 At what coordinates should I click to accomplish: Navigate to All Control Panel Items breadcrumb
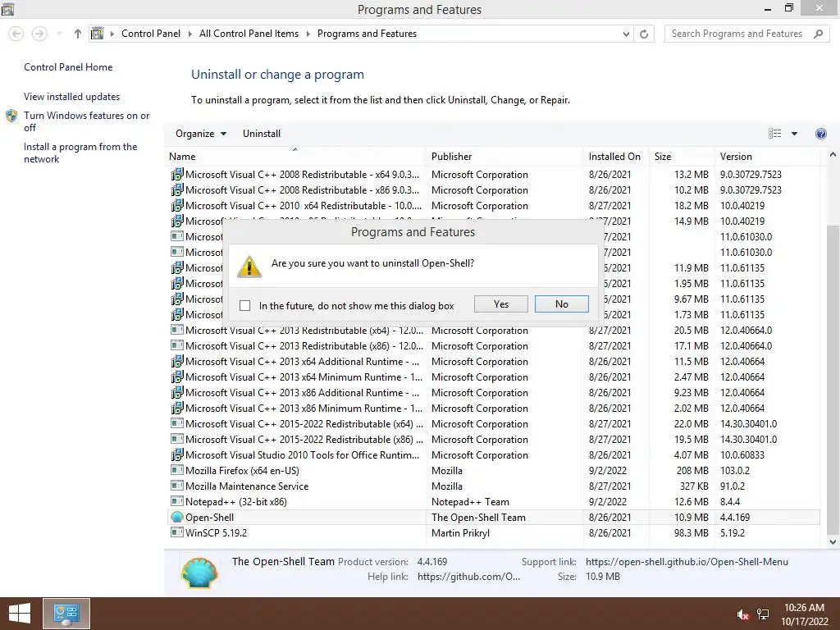(249, 33)
